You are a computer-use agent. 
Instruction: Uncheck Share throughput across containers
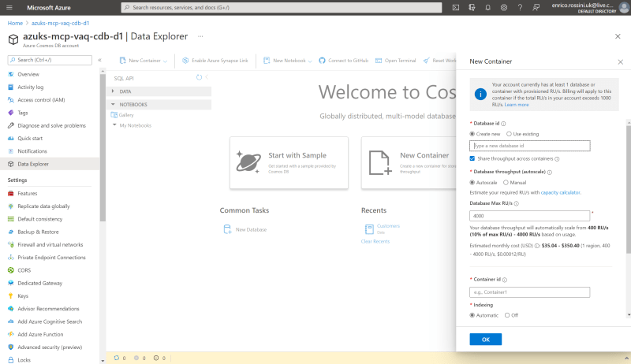[x=472, y=158]
